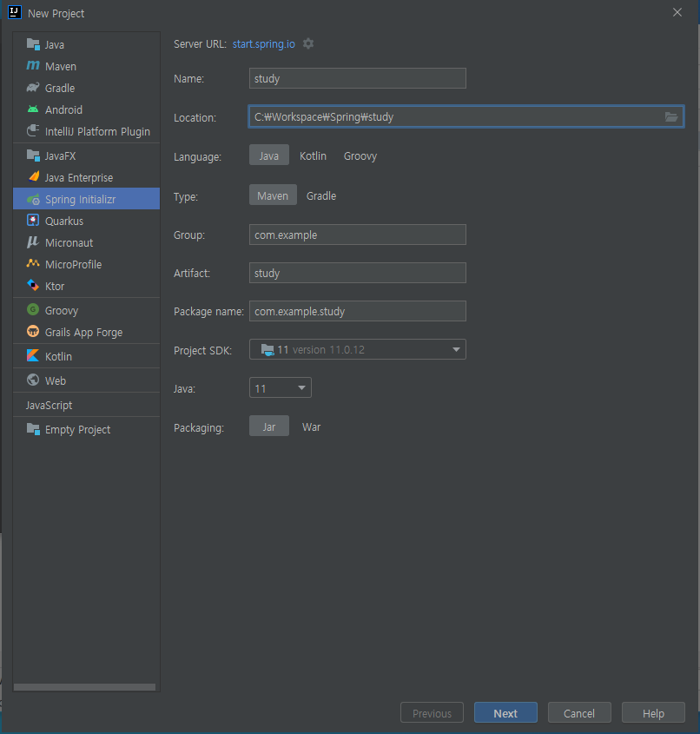Click the Ktor icon
Screen dimensions: 700x734
(x=33, y=285)
